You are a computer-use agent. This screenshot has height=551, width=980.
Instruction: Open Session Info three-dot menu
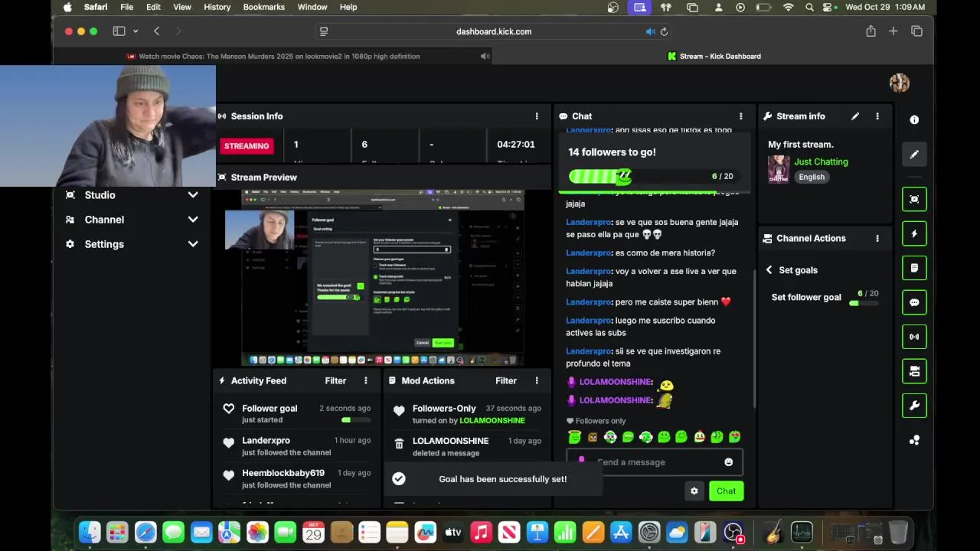[537, 116]
